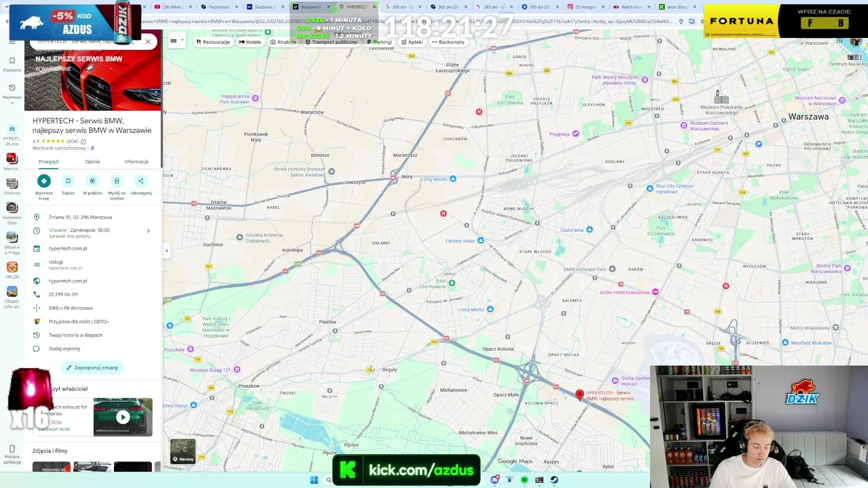The height and width of the screenshot is (488, 868).
Task: Open the ORLEN recent place shortcut
Action: [12, 270]
